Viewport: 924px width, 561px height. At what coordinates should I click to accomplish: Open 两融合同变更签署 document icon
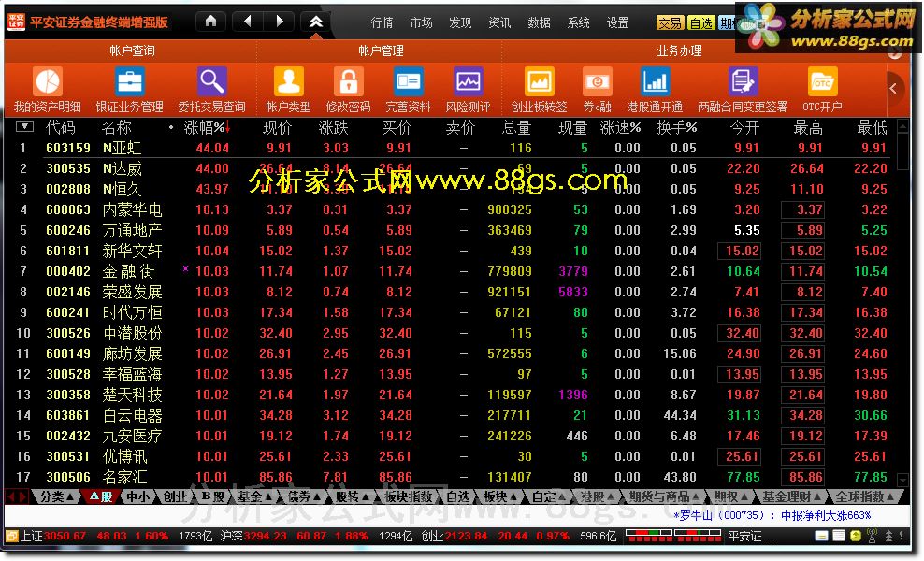pos(743,82)
